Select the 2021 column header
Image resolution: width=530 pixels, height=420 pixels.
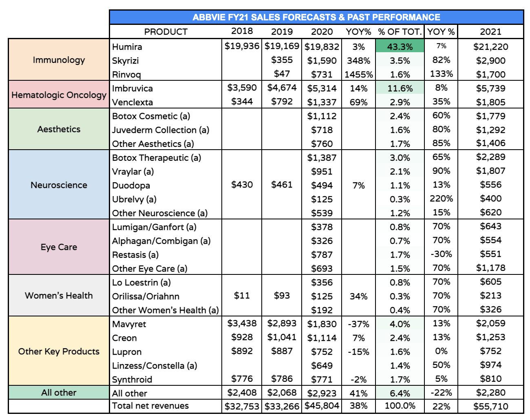[490, 31]
